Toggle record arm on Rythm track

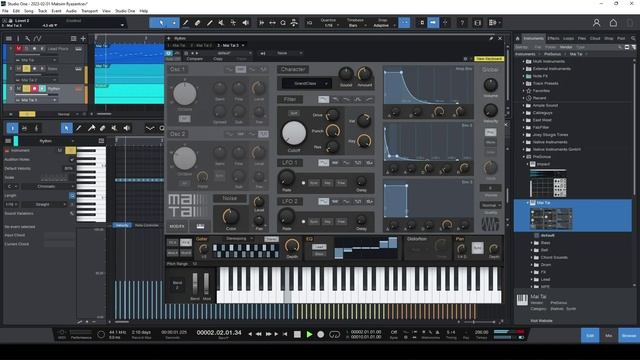coord(34,89)
